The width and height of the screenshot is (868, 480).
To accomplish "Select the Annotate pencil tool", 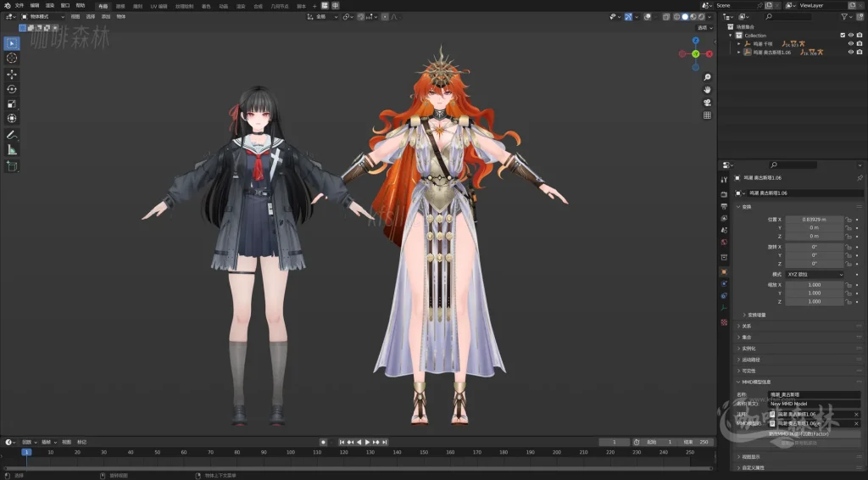I will tap(12, 135).
